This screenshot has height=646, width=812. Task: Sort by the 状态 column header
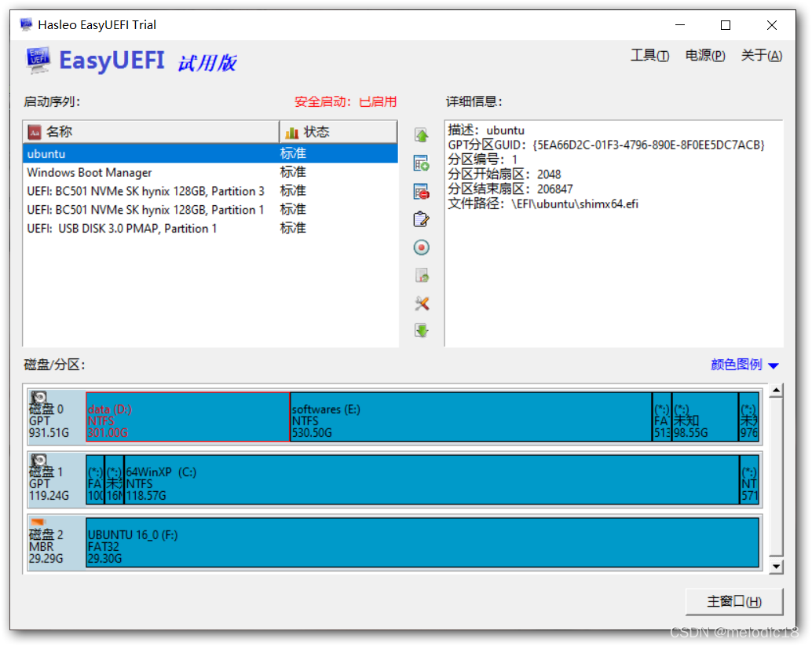338,132
